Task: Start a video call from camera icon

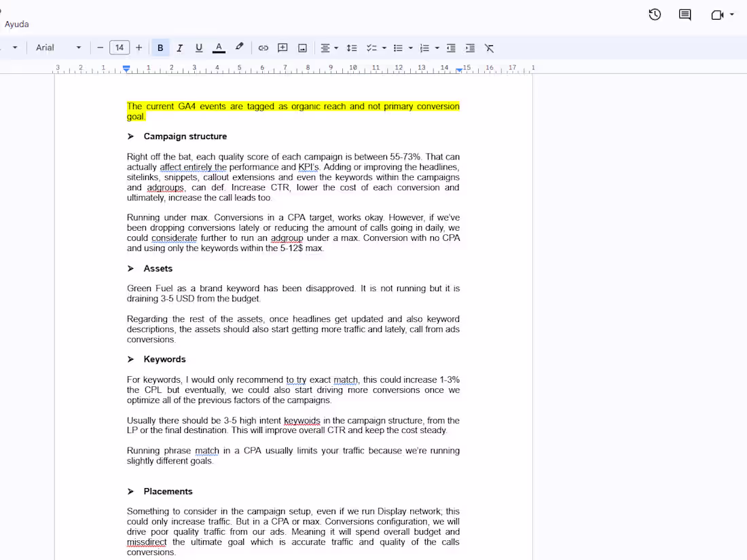Action: point(717,15)
